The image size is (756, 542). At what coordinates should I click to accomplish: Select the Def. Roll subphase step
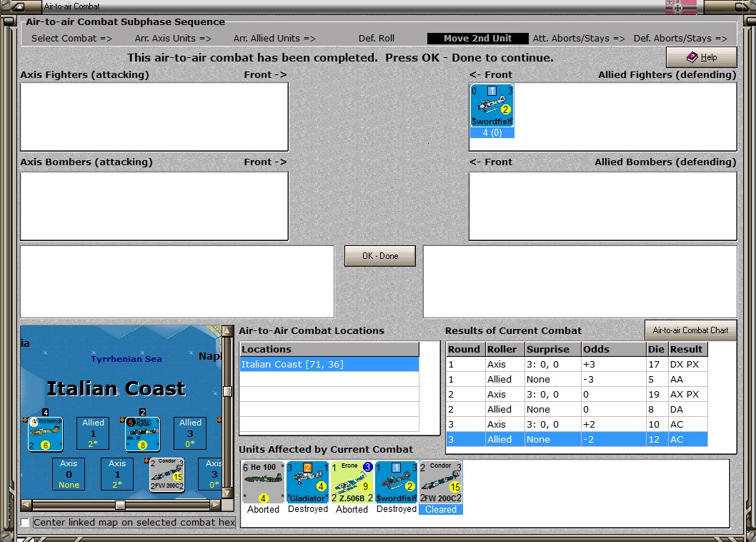(x=377, y=38)
